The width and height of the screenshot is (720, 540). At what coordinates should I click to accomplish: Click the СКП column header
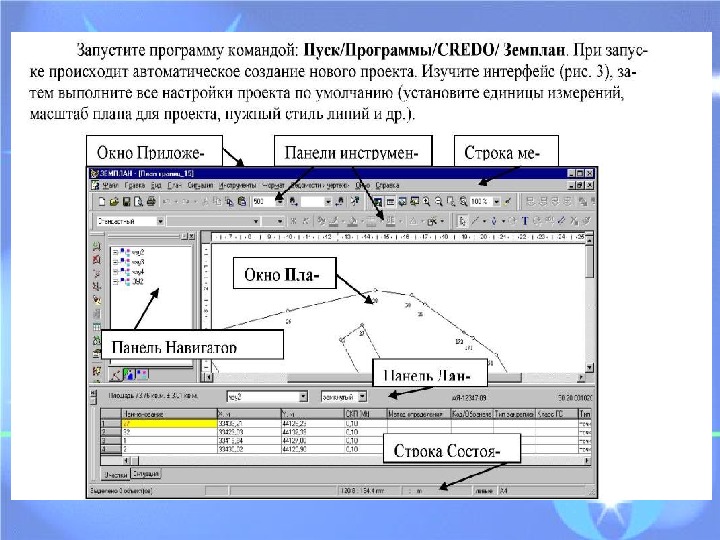pyautogui.click(x=366, y=414)
